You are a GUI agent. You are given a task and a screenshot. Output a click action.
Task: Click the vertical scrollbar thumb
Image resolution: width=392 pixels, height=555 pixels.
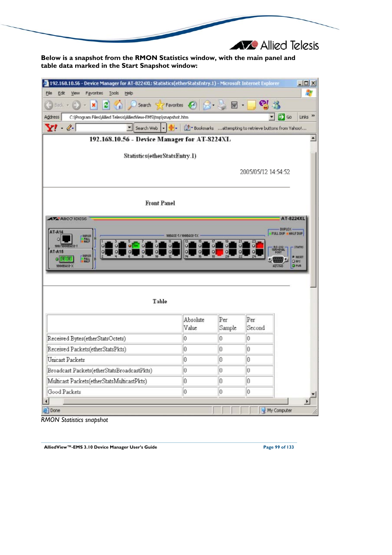[x=313, y=220]
